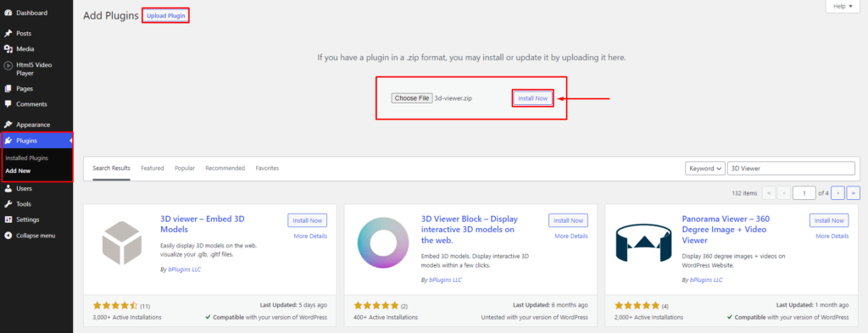
Task: Click the Panorama Viewer star rating
Action: tap(637, 305)
